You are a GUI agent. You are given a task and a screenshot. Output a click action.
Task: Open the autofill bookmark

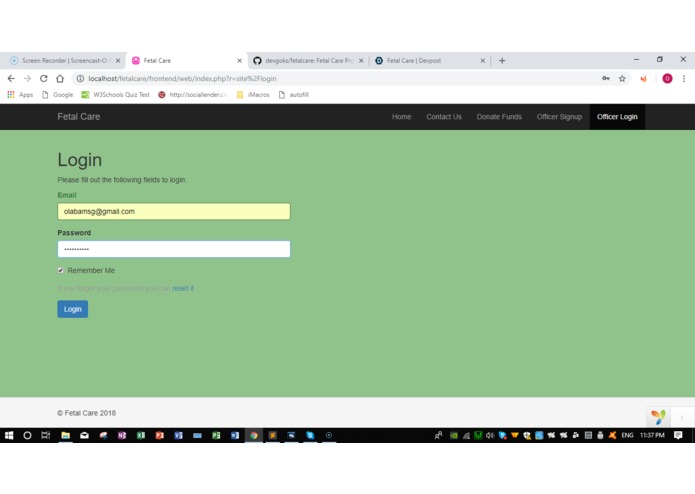point(294,95)
